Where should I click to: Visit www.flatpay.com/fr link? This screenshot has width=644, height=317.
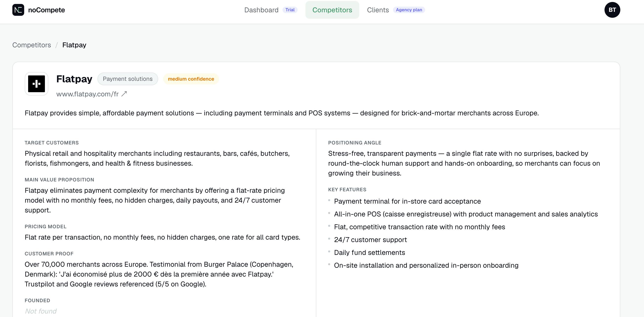[x=88, y=94]
